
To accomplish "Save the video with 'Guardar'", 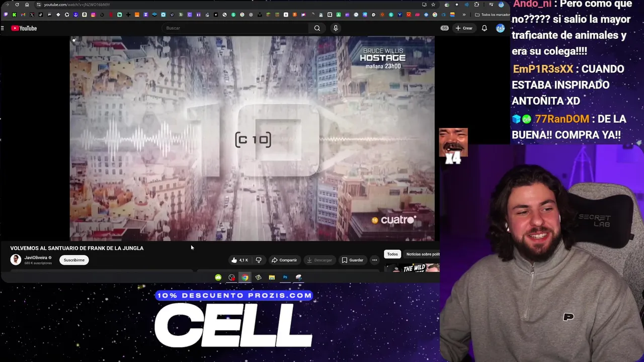I will pos(352,260).
